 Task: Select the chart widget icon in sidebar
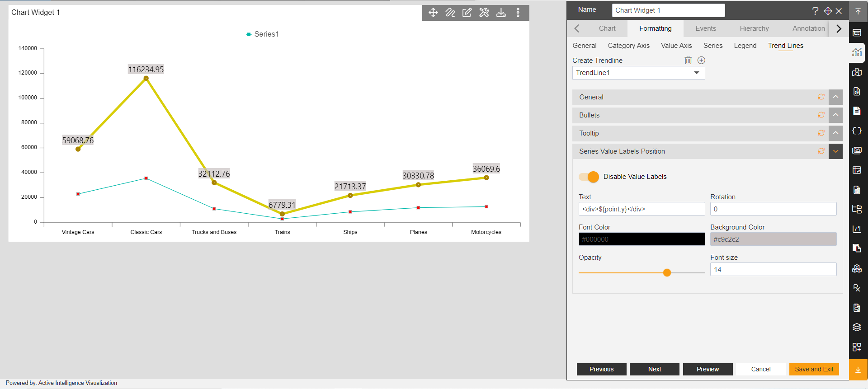point(857,52)
